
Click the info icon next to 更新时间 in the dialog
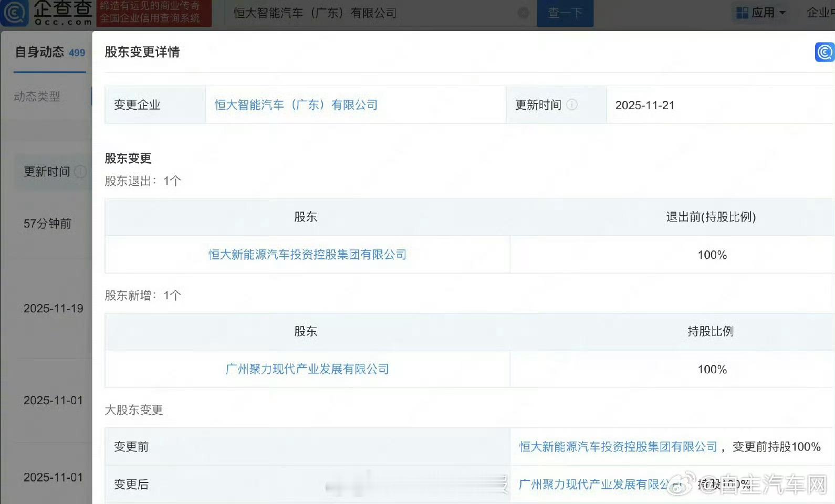pyautogui.click(x=572, y=104)
